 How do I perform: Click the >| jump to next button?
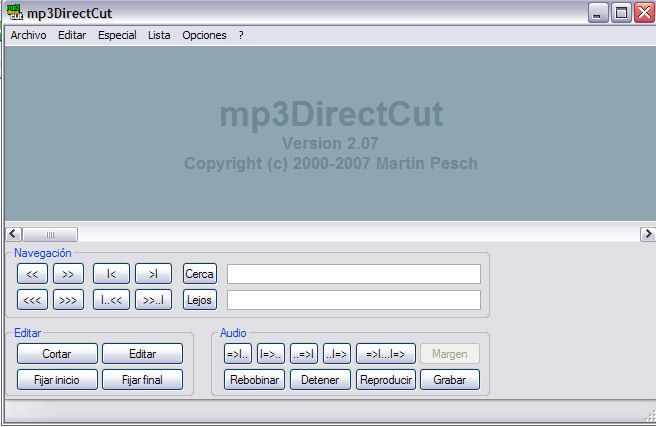click(154, 274)
